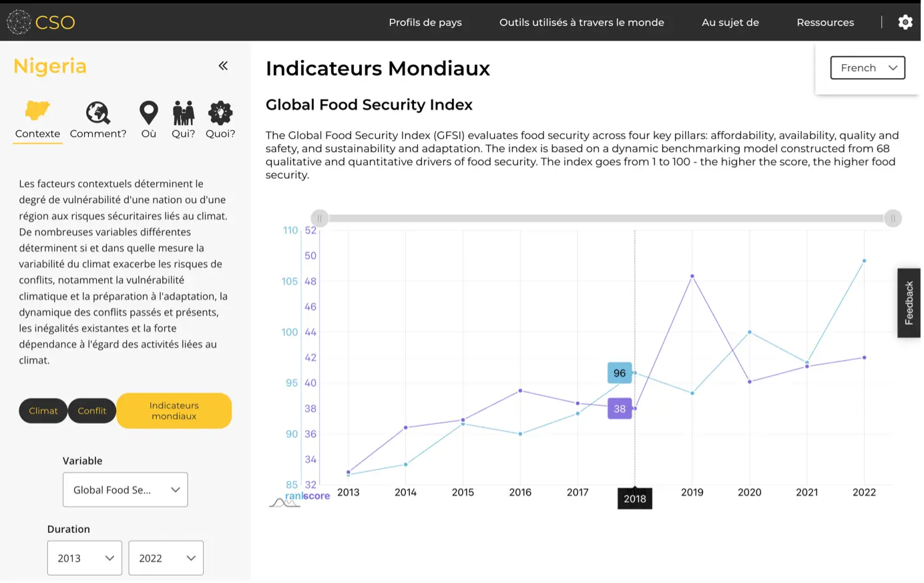Viewport: 924px width, 583px height.
Task: Click the left handle of chart range slider
Action: coord(319,218)
